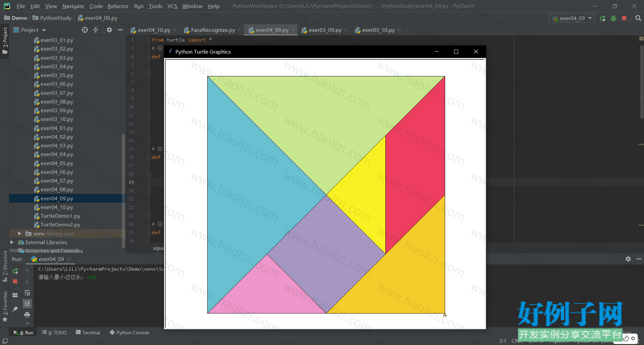Open Run panel settings gear
Viewport: 644px width, 345px height.
(628, 259)
